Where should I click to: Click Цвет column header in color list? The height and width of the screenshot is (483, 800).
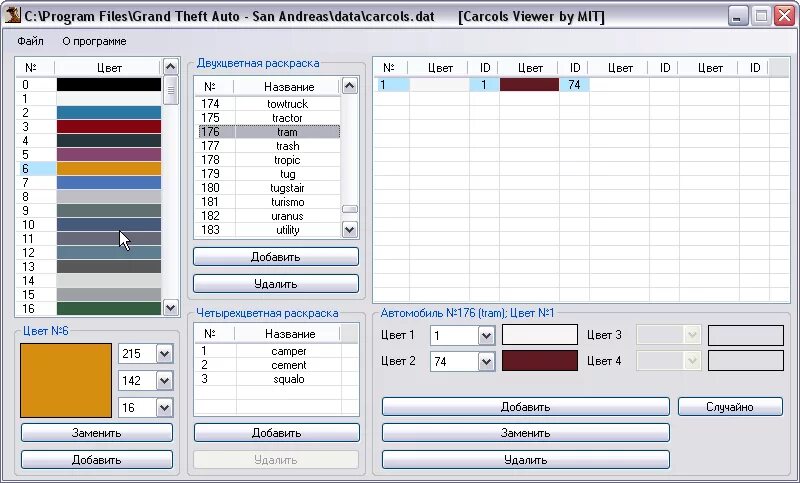109,67
